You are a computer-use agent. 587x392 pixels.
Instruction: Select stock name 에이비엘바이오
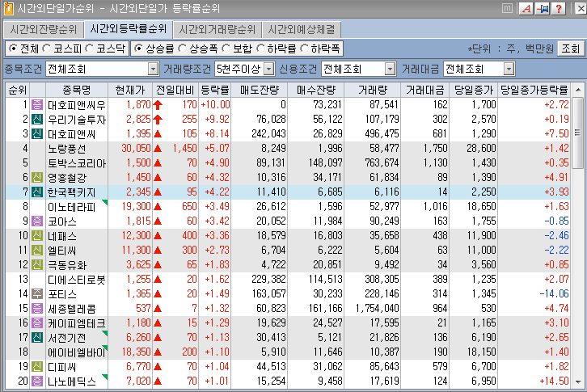(77, 352)
